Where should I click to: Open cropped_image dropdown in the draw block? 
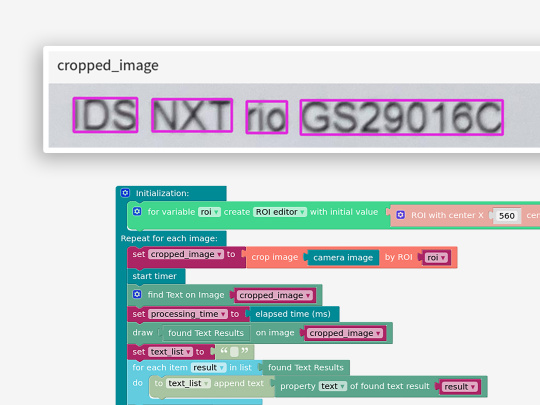(345, 333)
